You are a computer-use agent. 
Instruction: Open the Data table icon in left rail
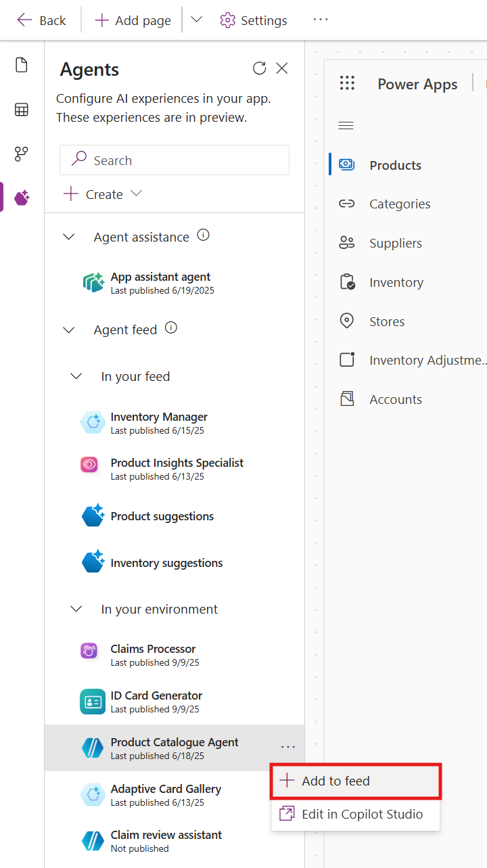22,110
